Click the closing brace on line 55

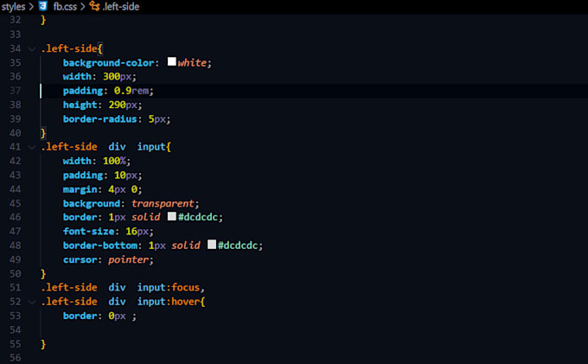coord(43,344)
